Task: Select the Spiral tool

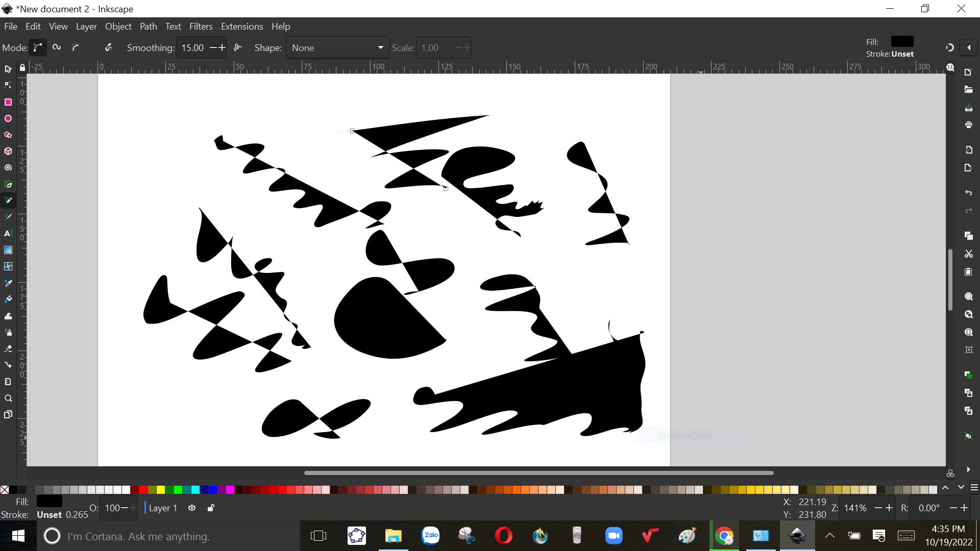Action: 8,167
